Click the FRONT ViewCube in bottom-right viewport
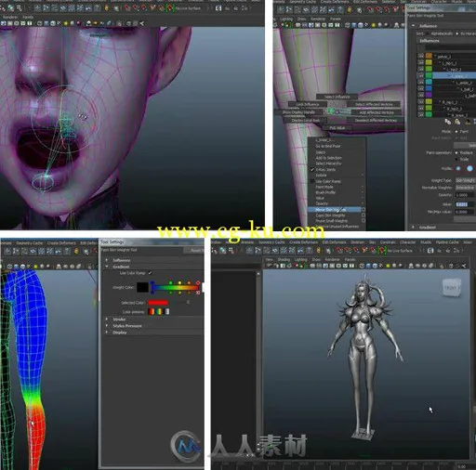This screenshot has height=470, width=476. coord(451,288)
